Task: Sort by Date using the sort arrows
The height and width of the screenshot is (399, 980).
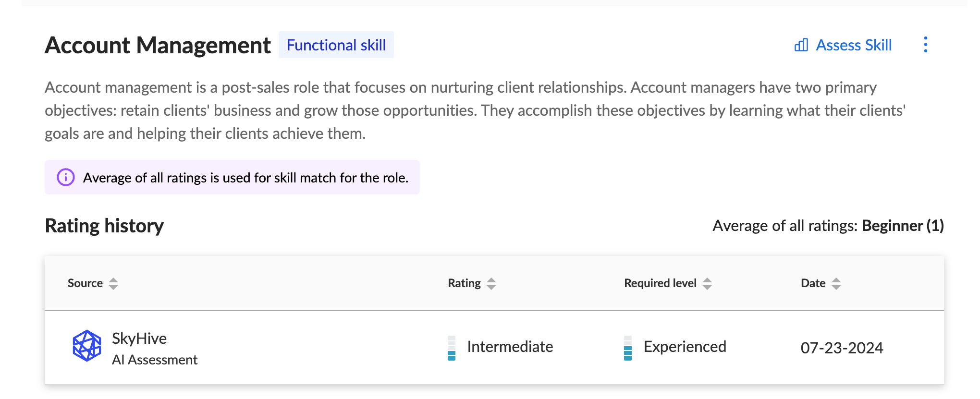Action: 836,283
